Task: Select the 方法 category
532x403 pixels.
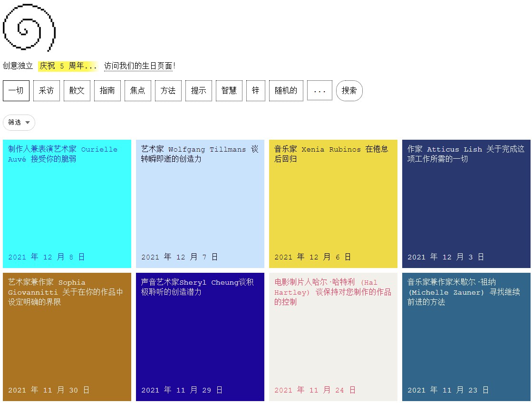Action: (168, 91)
